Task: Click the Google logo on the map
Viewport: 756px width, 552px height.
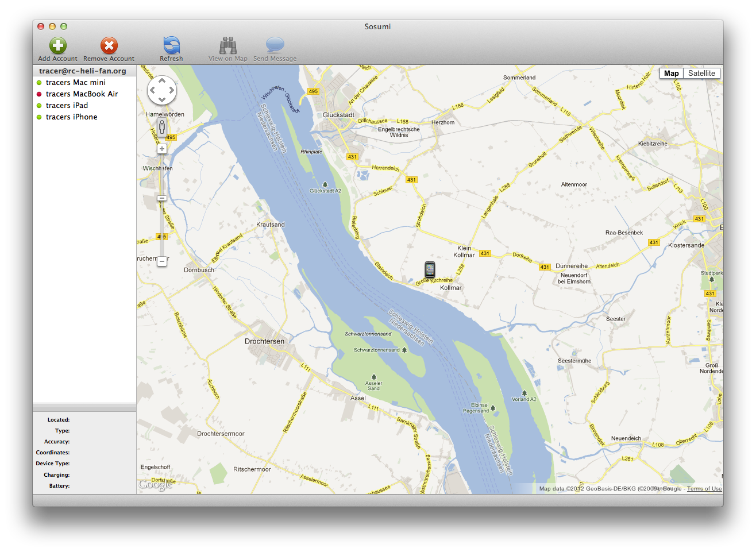Action: click(x=156, y=485)
